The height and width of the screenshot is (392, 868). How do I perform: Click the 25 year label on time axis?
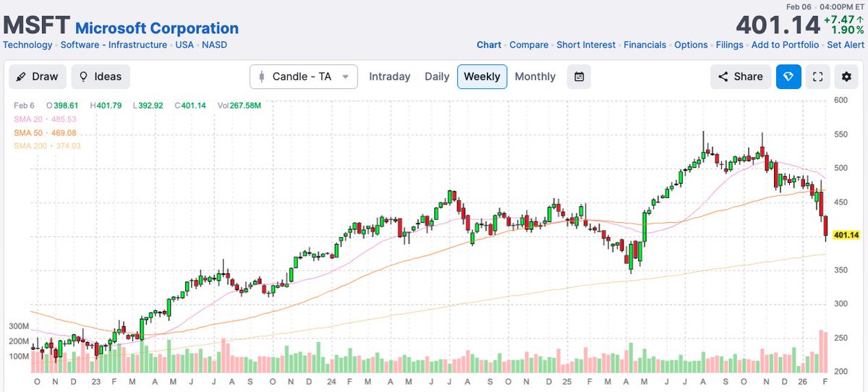(x=566, y=381)
